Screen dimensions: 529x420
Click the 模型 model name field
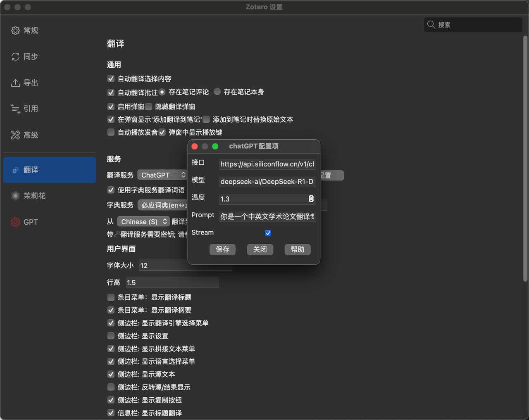click(267, 181)
